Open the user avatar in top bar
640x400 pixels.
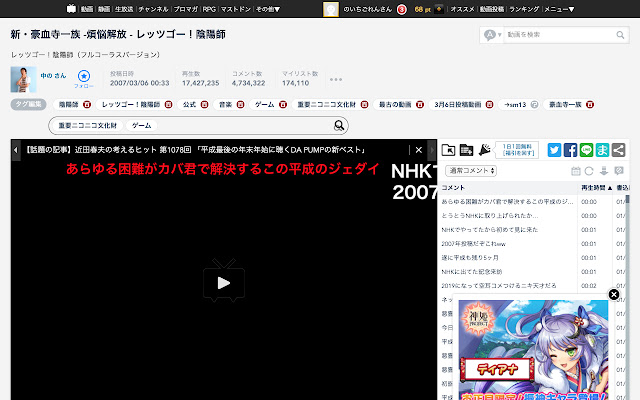(331, 9)
